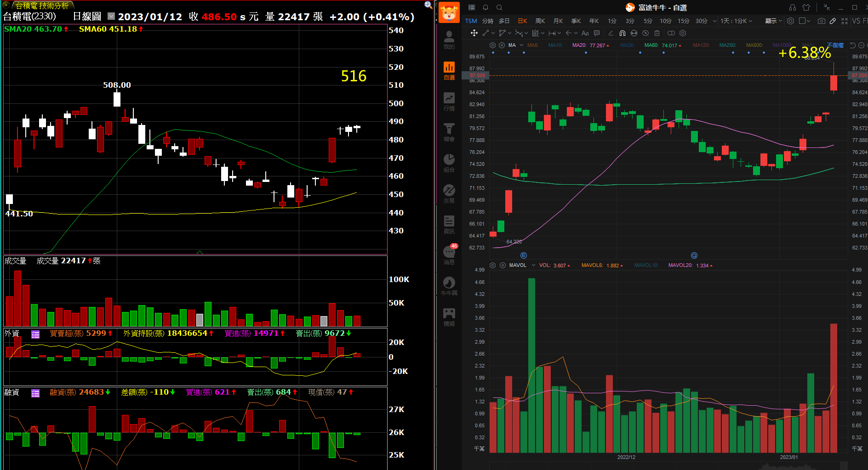This screenshot has height=470, width=868.
Task: Open notifications bell in Futubull
Action: (x=485, y=7)
